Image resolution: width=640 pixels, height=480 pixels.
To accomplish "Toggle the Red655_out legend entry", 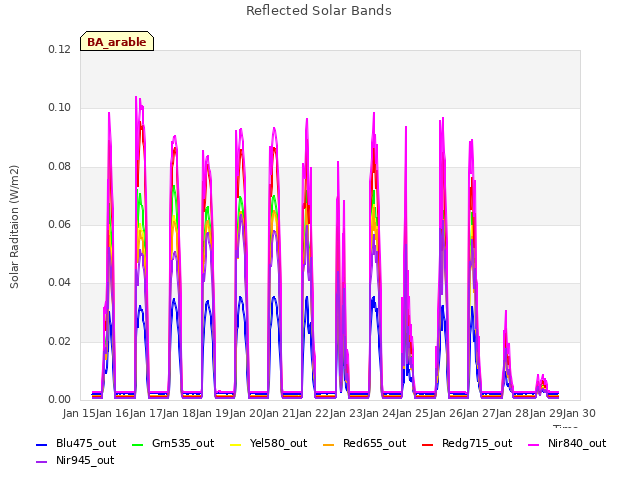I will pyautogui.click(x=364, y=444).
